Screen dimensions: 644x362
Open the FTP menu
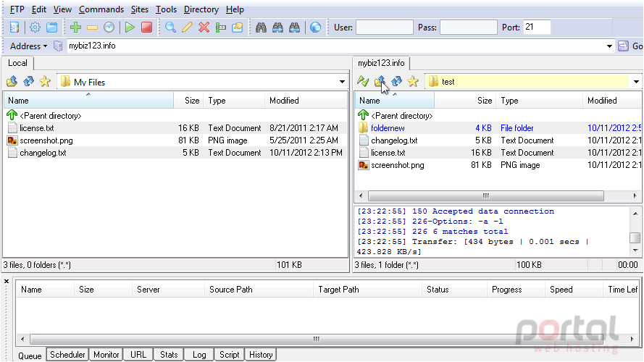coord(17,9)
